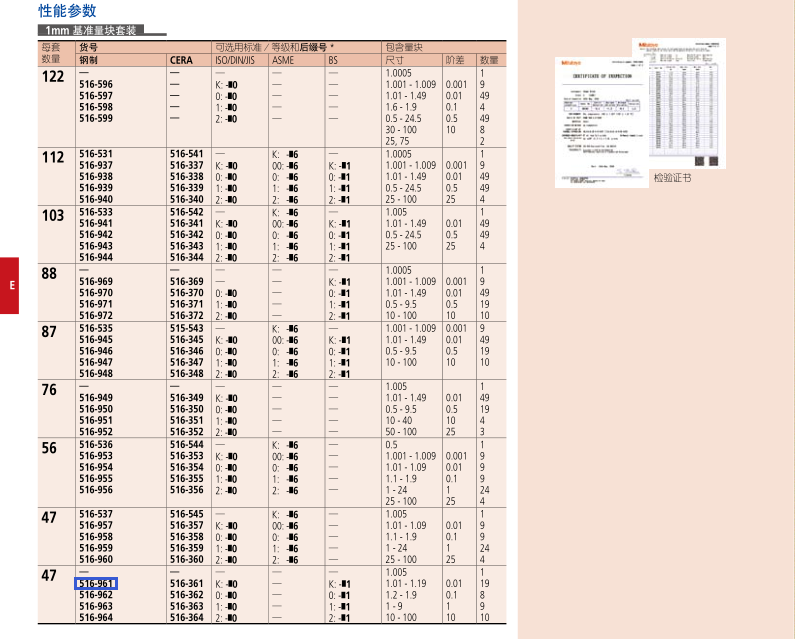Click size range 1.2 - 1.9
Screen dimensions: 795x639
[401, 595]
